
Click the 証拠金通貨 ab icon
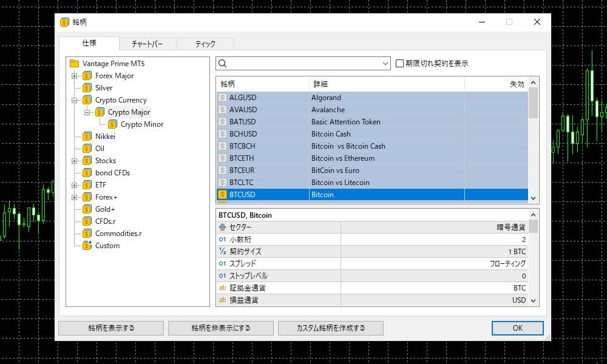pos(223,288)
